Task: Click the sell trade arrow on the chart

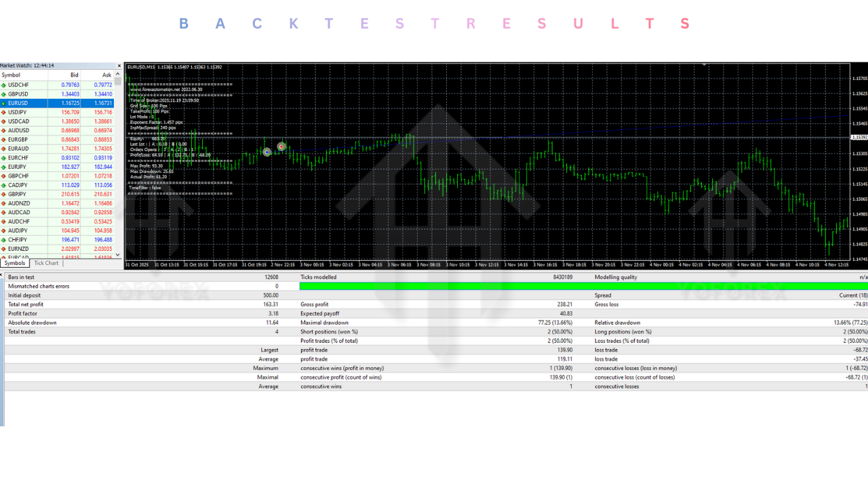Action: [281, 146]
